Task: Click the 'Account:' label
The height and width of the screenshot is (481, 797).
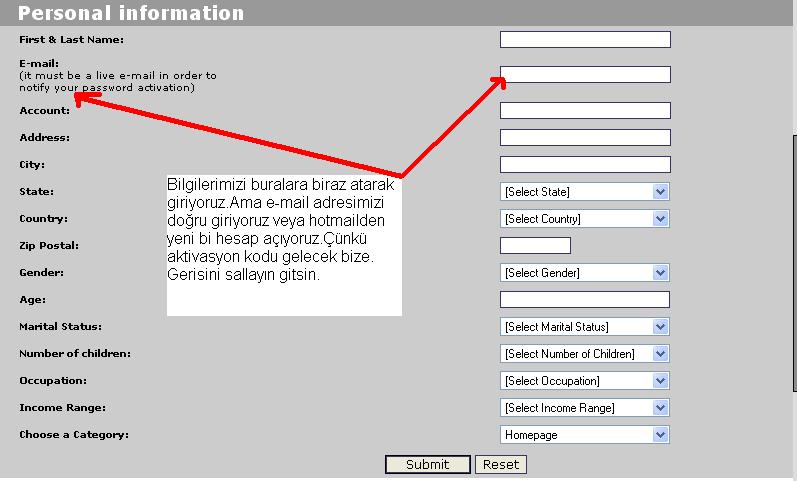Action: point(45,110)
